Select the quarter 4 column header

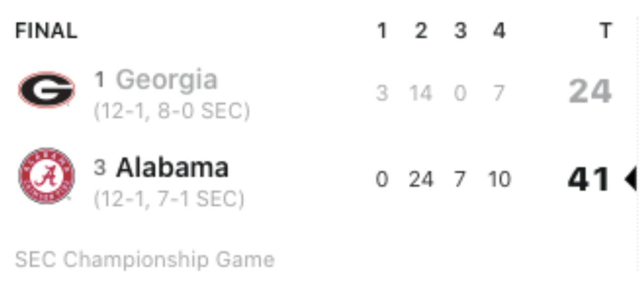point(498,31)
